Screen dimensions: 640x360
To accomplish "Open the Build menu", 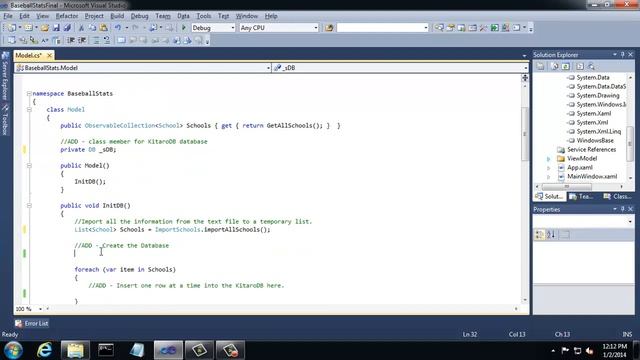I will pos(117,16).
